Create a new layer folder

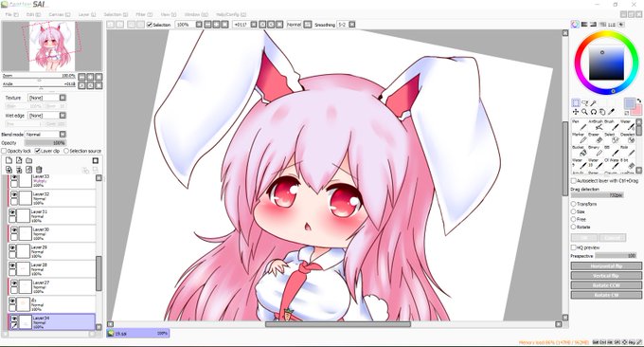[x=28, y=160]
